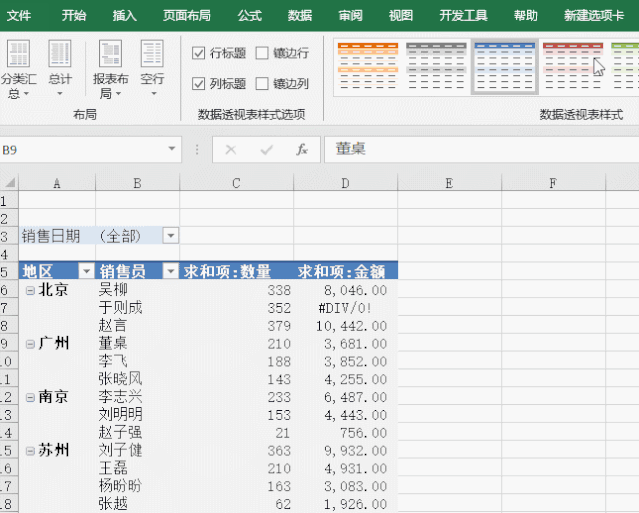Select cell with salesperson 李志兴

(x=137, y=397)
